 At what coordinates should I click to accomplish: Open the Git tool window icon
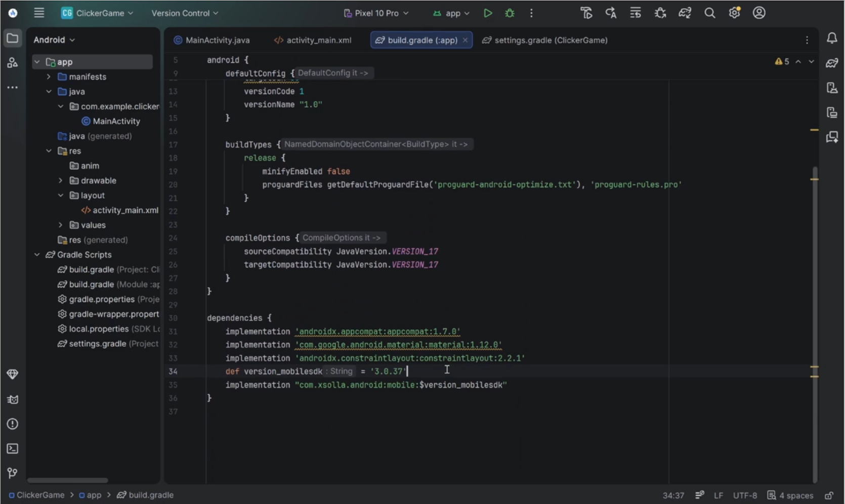pos(13,473)
